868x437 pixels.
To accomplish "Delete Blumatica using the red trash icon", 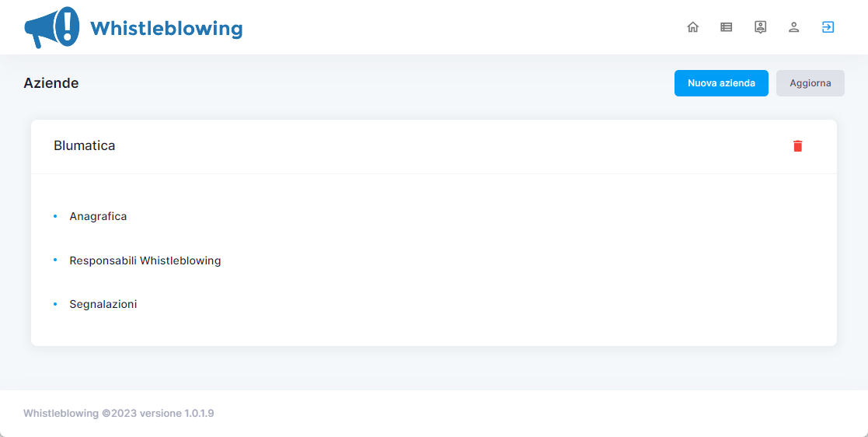I will coord(797,146).
